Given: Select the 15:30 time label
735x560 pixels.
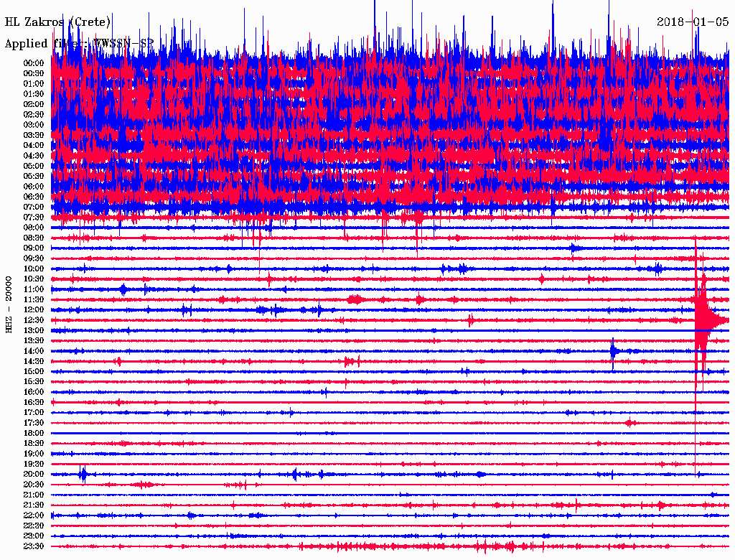Looking at the screenshot, I should [34, 382].
